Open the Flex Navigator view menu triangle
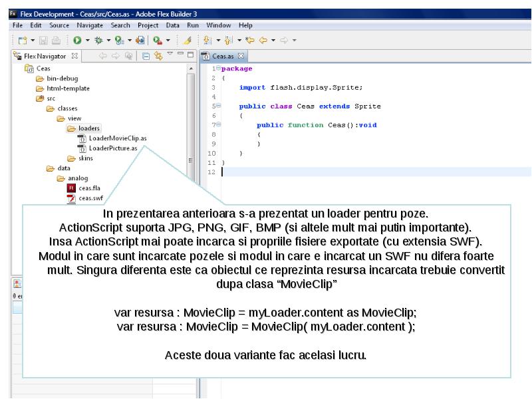Viewport: 532px width, 399px height. click(170, 53)
